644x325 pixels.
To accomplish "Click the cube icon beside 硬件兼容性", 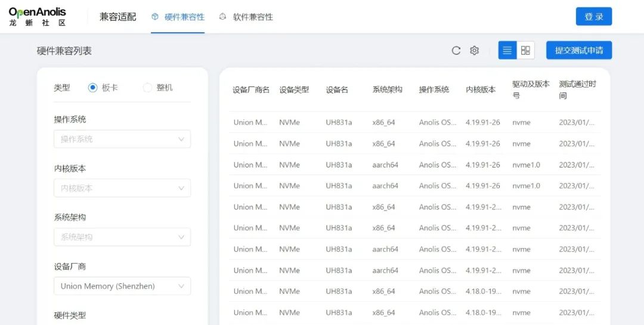I will coord(155,17).
